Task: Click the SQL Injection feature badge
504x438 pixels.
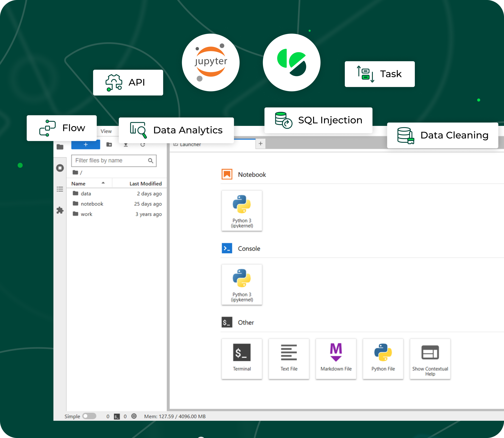Action: coord(318,120)
